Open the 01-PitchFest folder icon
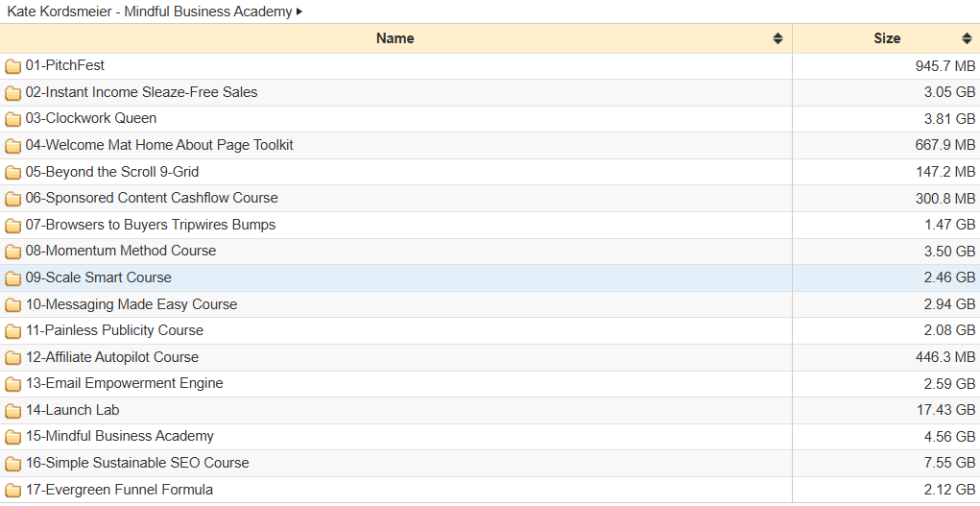980x506 pixels. click(x=12, y=66)
